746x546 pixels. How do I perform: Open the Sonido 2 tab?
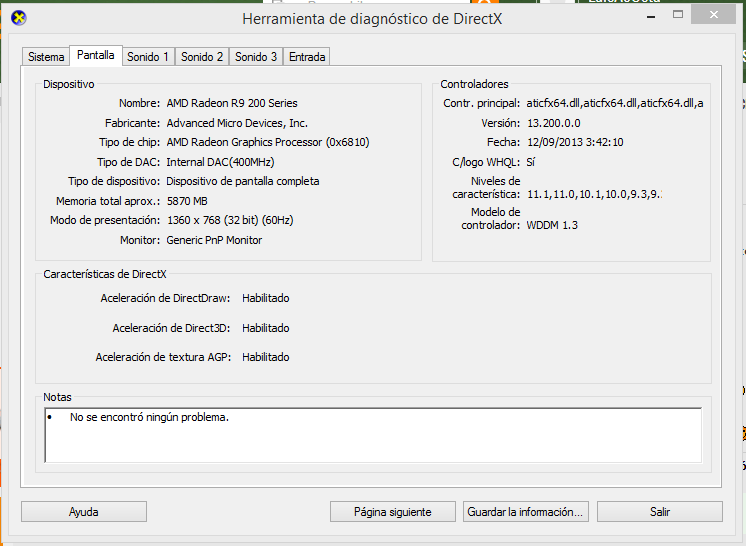202,57
